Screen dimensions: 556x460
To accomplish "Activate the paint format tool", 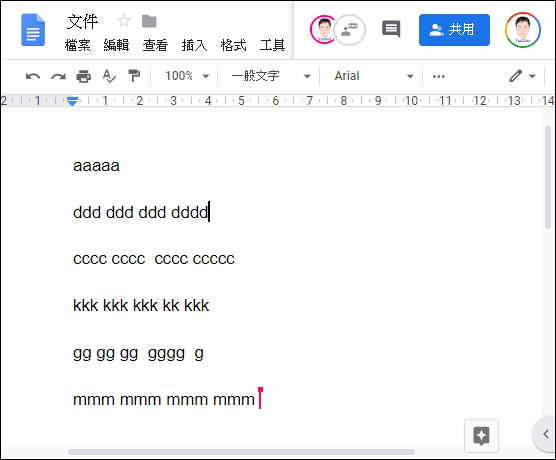I will [x=134, y=76].
